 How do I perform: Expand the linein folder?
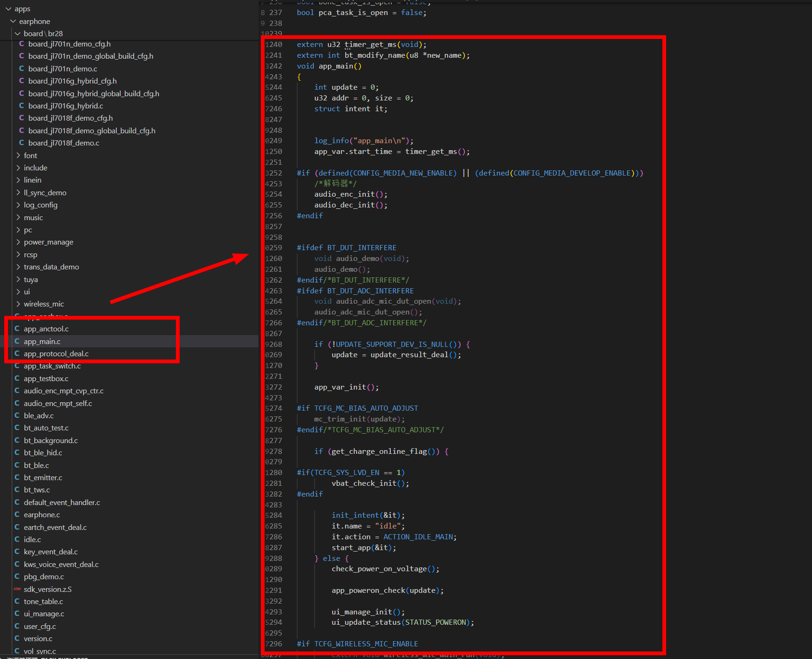coord(18,180)
